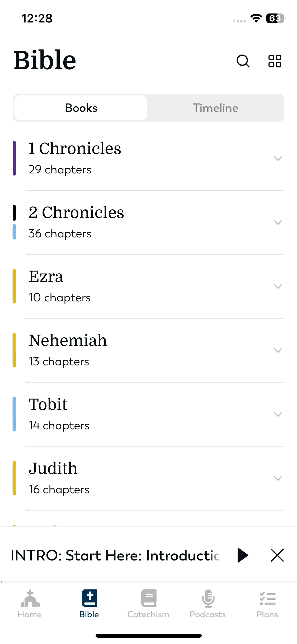This screenshot has width=297, height=644.
Task: Open the Nehemiah book entry
Action: [148, 350]
